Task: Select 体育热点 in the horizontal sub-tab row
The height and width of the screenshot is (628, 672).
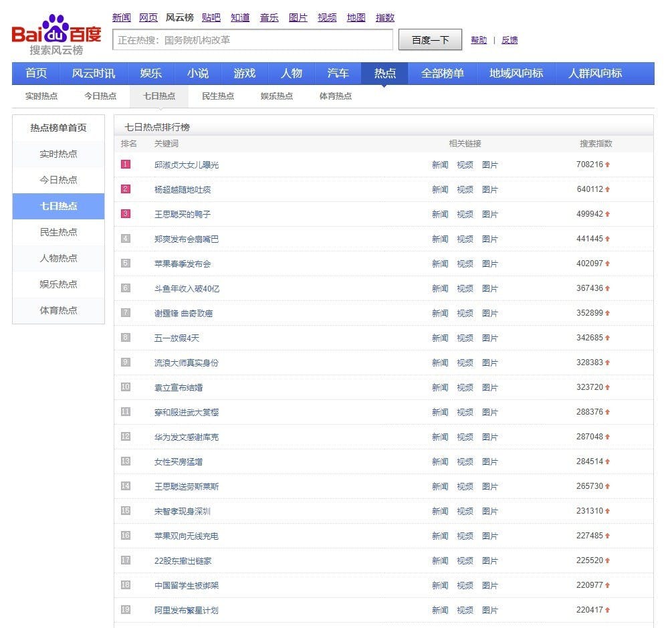Action: tap(336, 96)
